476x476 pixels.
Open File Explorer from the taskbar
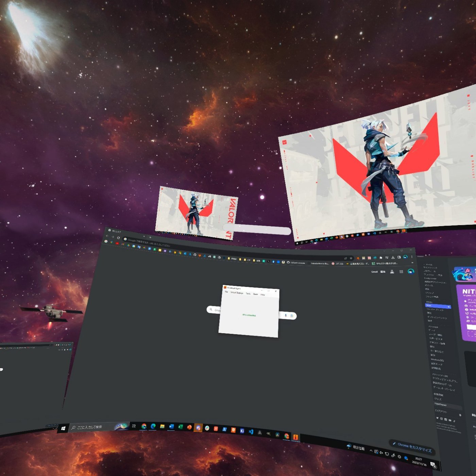[x=163, y=426]
